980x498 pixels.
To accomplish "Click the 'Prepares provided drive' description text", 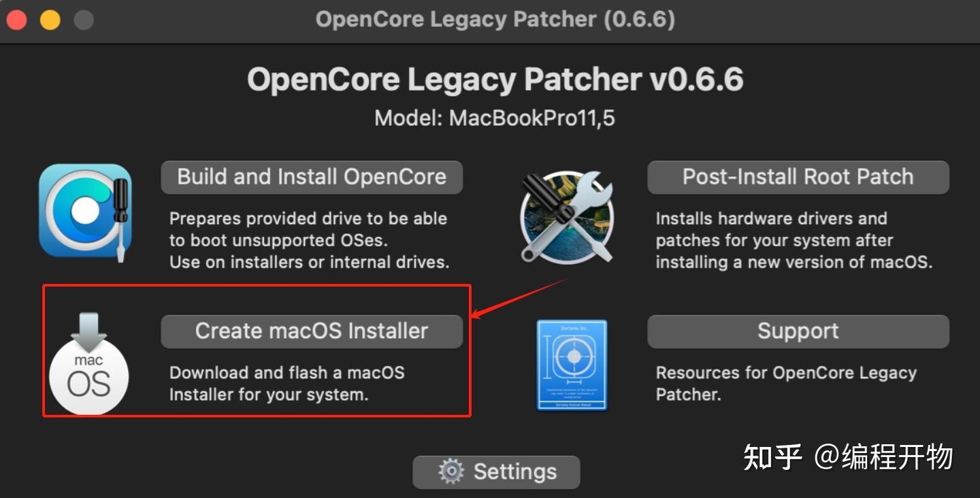I will [310, 240].
